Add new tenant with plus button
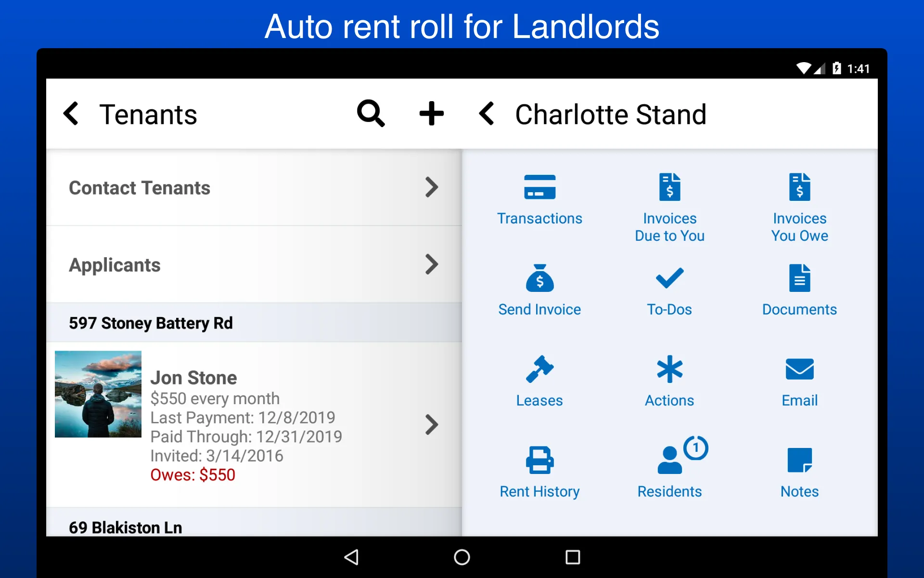924x578 pixels. [x=431, y=113]
